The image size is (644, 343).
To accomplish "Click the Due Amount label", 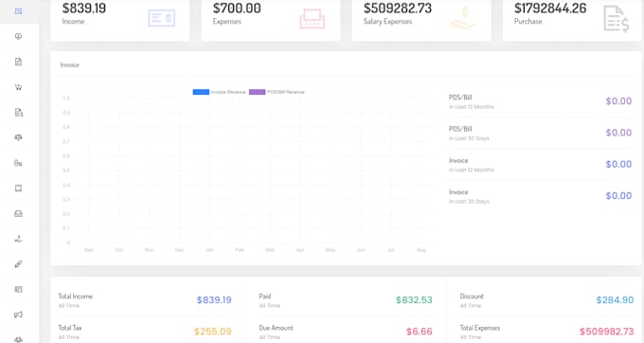I will [276, 328].
